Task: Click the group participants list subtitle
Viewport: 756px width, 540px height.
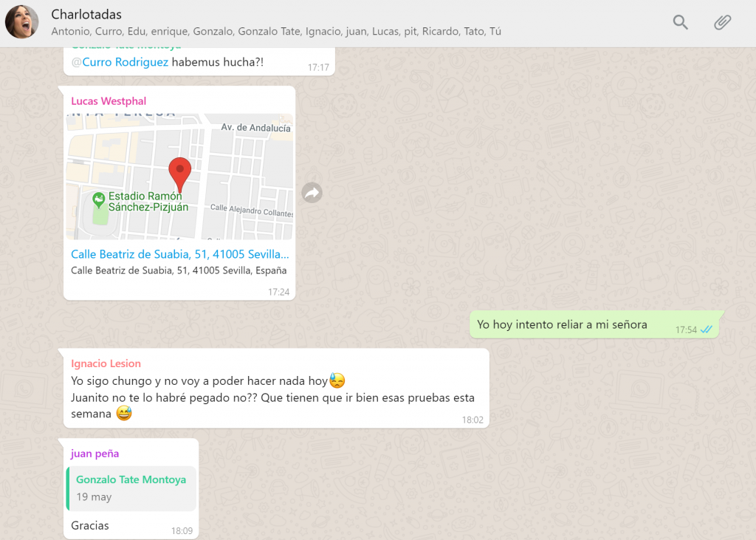Action: 276,32
